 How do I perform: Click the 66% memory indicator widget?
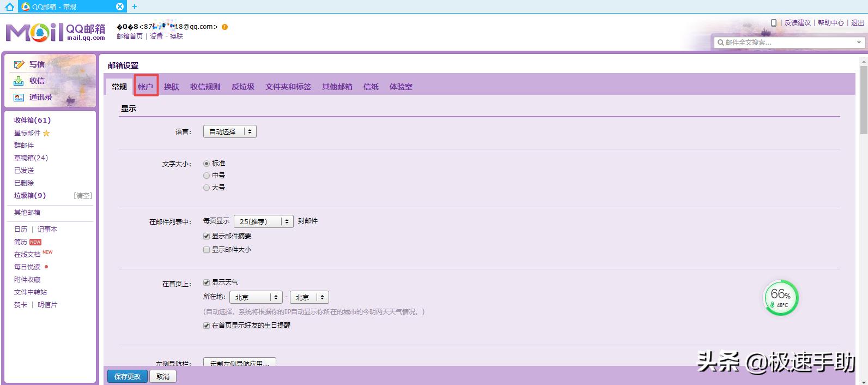coord(780,298)
